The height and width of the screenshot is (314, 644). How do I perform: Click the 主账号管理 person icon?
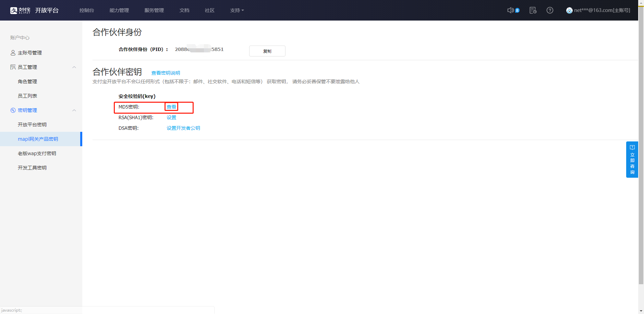click(13, 53)
